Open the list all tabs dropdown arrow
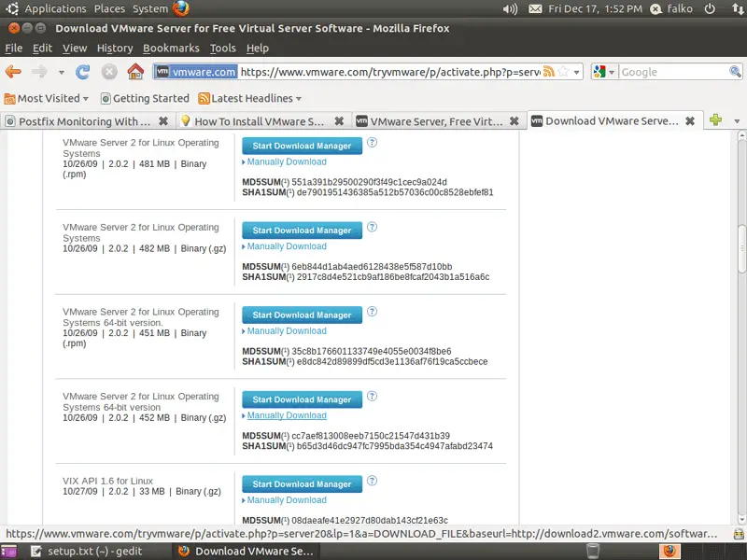Image resolution: width=747 pixels, height=560 pixels. [737, 121]
